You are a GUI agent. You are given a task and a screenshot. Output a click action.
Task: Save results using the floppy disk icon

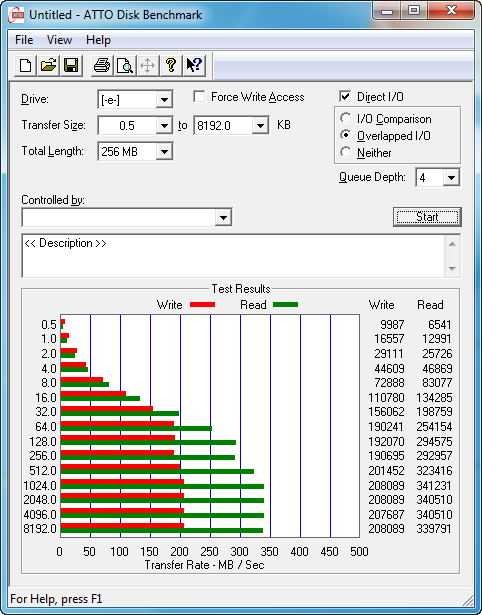[71, 65]
